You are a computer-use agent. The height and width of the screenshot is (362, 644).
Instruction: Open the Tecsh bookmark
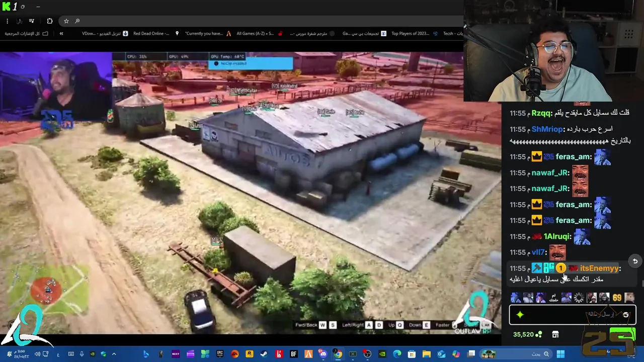(x=453, y=34)
